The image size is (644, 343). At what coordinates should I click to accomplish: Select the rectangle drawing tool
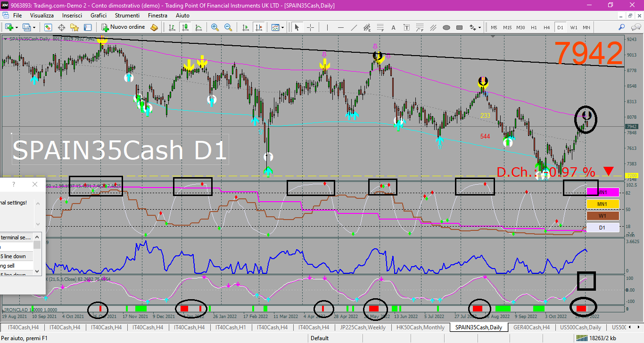pyautogui.click(x=460, y=27)
